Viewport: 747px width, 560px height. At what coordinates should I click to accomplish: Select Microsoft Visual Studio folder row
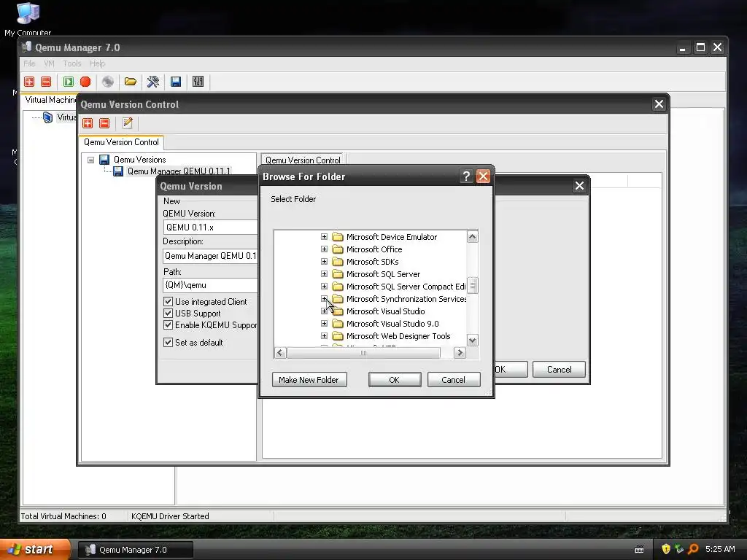click(385, 311)
